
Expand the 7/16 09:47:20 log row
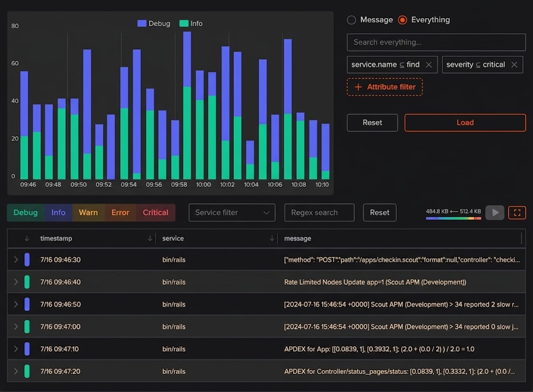pos(16,371)
